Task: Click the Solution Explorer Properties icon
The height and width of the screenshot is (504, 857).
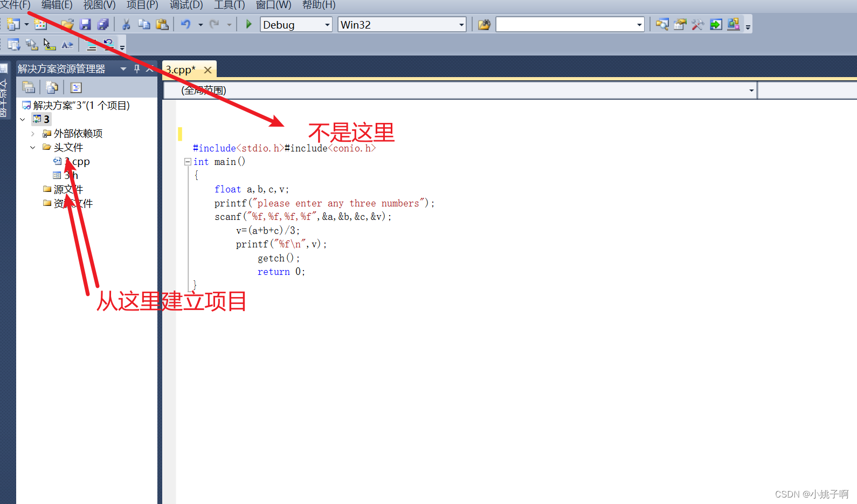Action: coord(29,87)
